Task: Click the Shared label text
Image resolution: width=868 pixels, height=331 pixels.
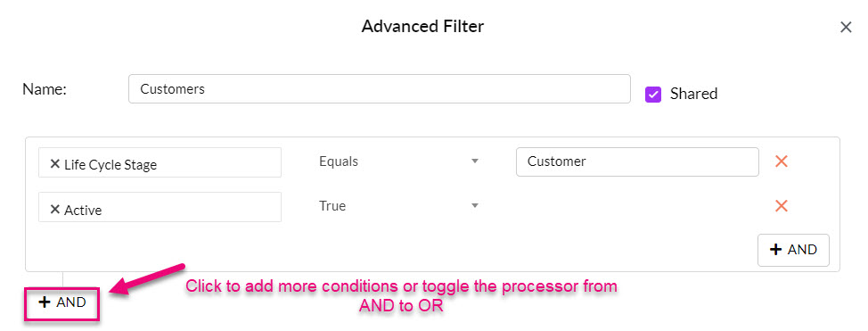Action: click(x=693, y=94)
